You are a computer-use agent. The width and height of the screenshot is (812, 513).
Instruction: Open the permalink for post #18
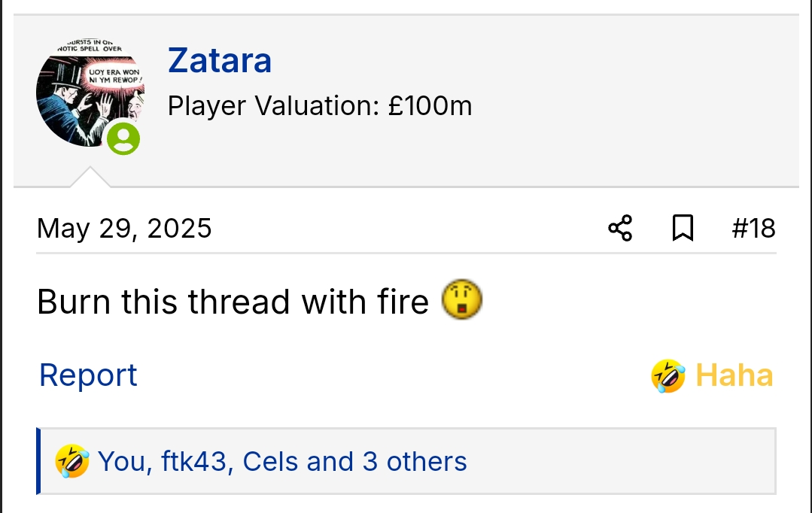click(x=753, y=228)
